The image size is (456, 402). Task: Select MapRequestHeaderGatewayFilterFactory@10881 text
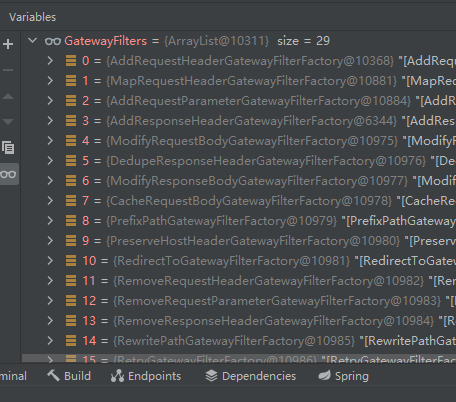[252, 81]
